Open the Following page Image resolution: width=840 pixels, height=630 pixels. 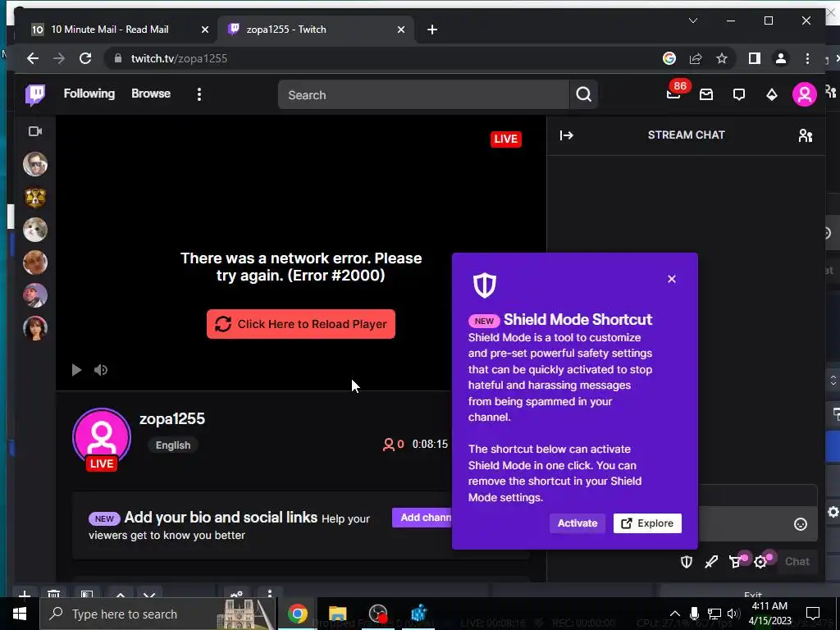pos(89,94)
